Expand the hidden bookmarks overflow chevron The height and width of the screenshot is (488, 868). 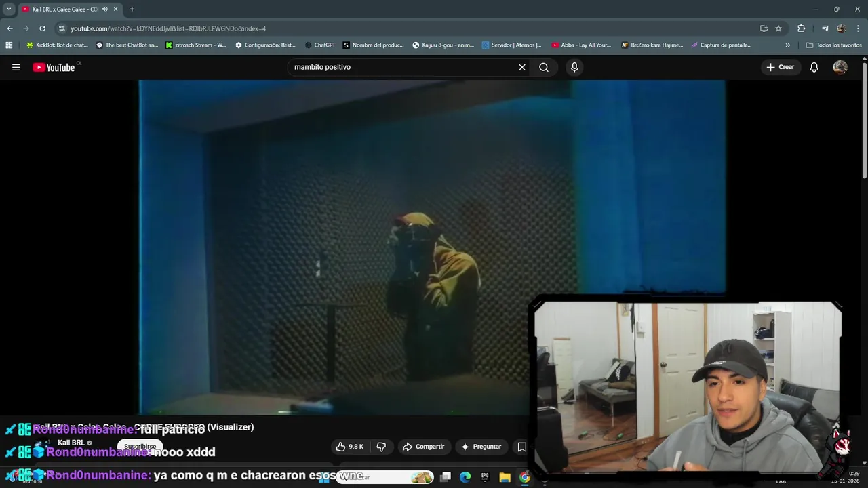pyautogui.click(x=787, y=45)
